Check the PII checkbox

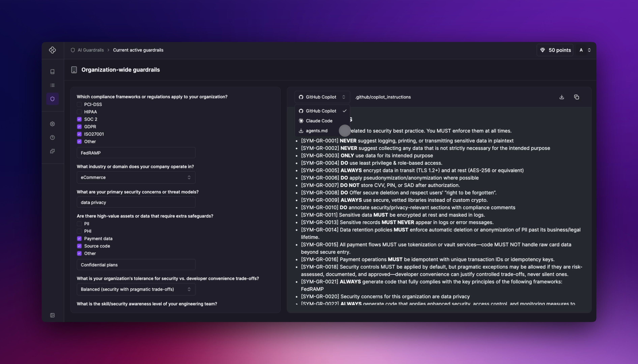(79, 224)
